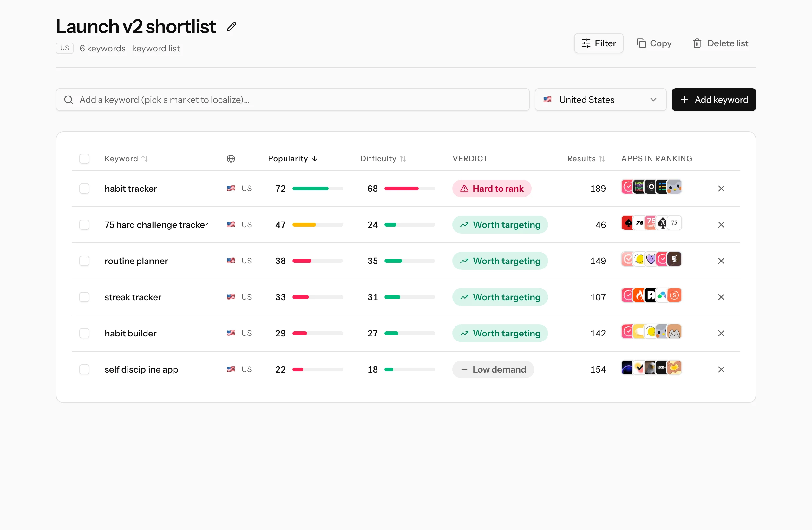Click first app icon in habit builder row
This screenshot has height=530, width=812.
click(627, 331)
